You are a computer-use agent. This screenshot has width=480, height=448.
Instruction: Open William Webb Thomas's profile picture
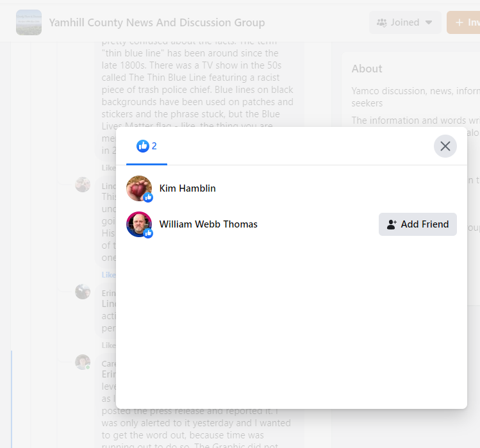click(x=139, y=224)
